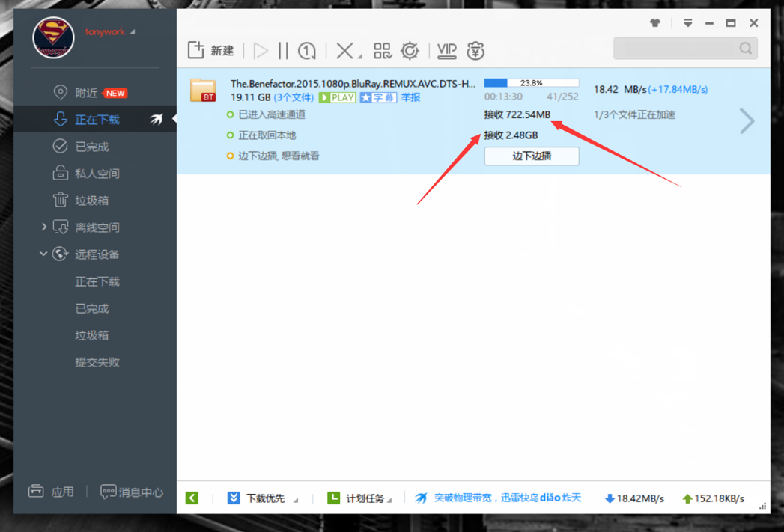Image resolution: width=784 pixels, height=532 pixels.
Task: Click 1/3个文件正在加速 text
Action: (634, 115)
